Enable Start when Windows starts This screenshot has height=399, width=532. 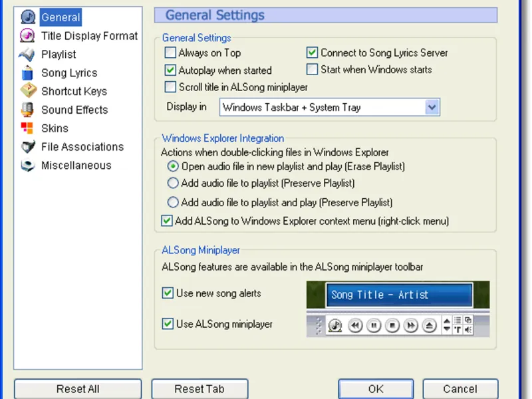click(x=312, y=69)
